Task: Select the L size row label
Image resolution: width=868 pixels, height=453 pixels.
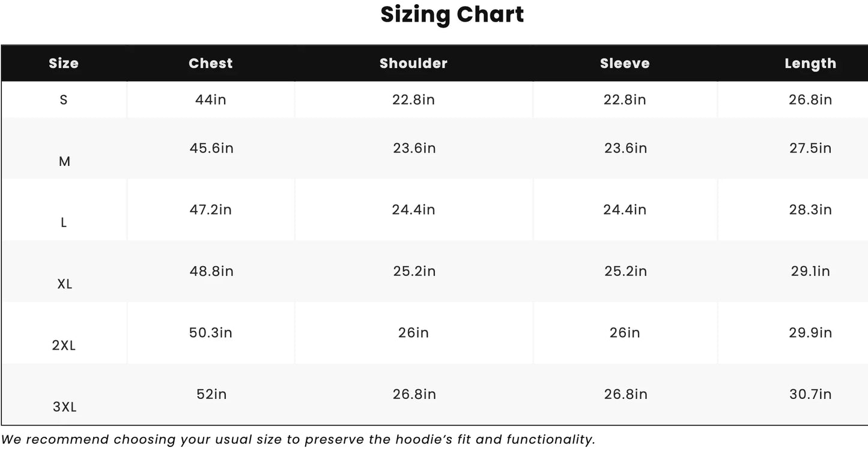Action: coord(64,223)
